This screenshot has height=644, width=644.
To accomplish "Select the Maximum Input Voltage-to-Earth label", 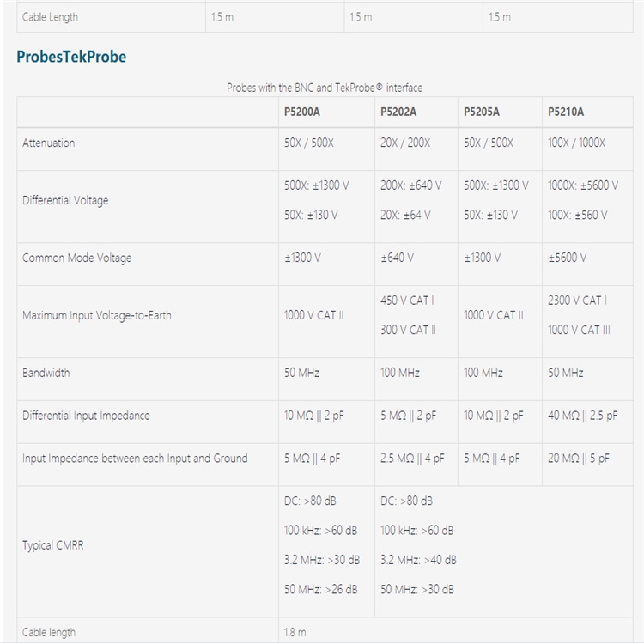I will point(96,315).
